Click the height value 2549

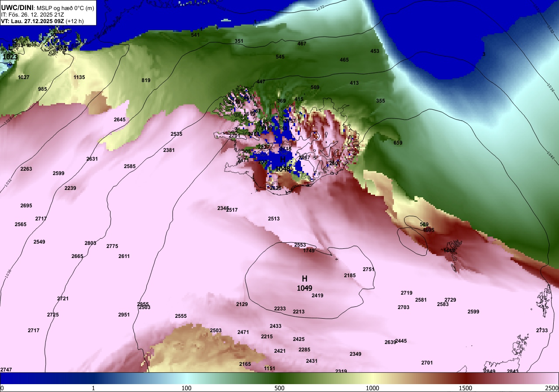coord(39,242)
